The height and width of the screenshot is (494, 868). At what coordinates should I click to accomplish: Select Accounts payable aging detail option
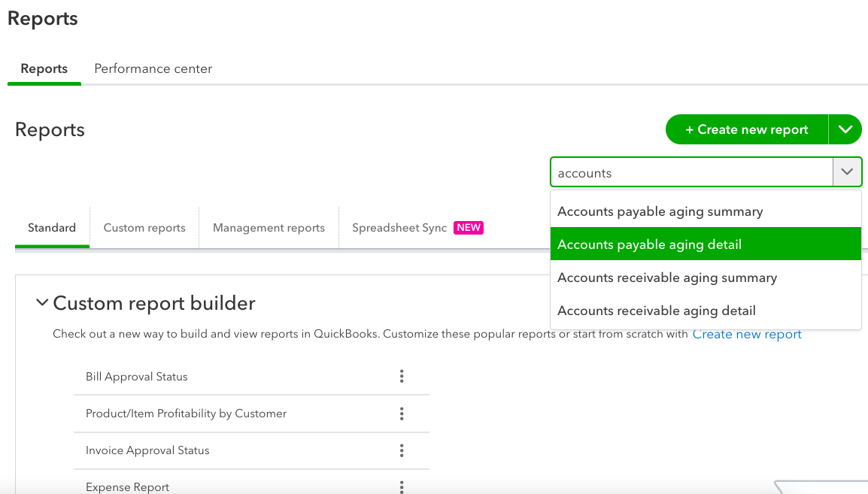649,244
